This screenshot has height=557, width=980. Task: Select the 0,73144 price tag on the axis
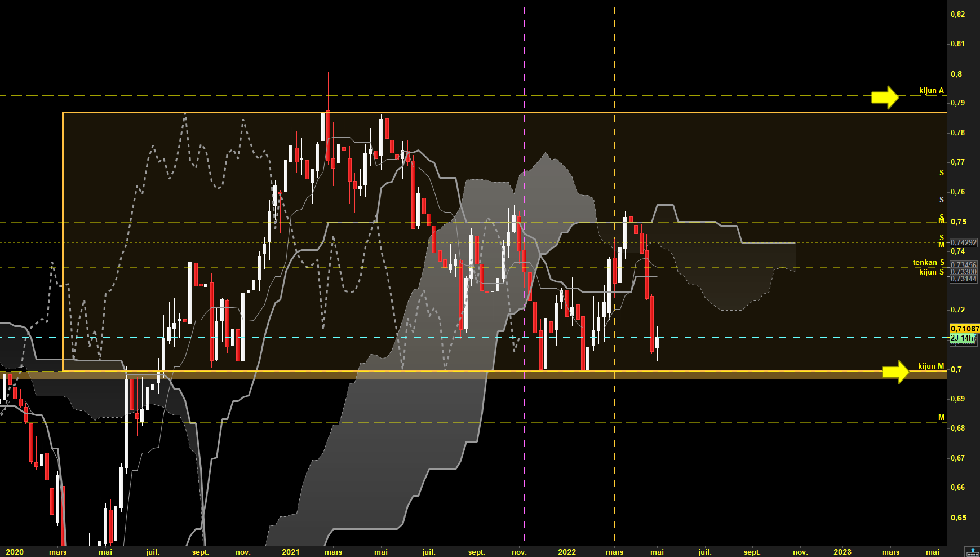coord(964,279)
